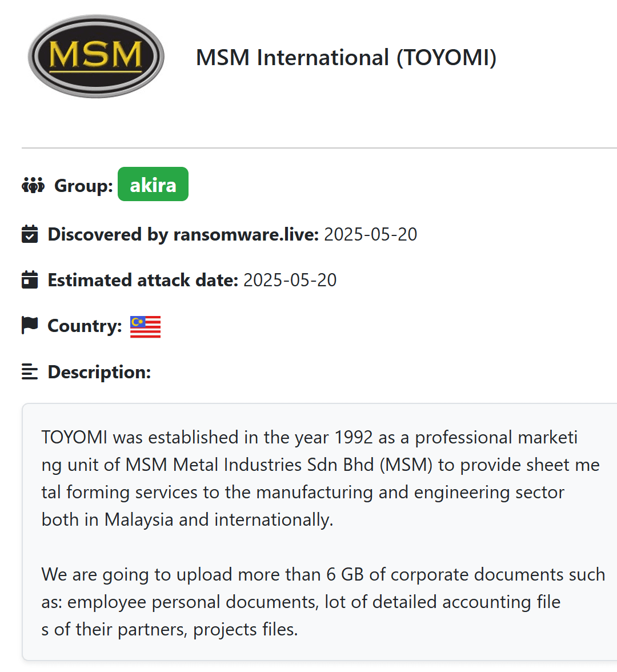617x672 pixels.
Task: Click the estimated attack date value
Action: [290, 280]
